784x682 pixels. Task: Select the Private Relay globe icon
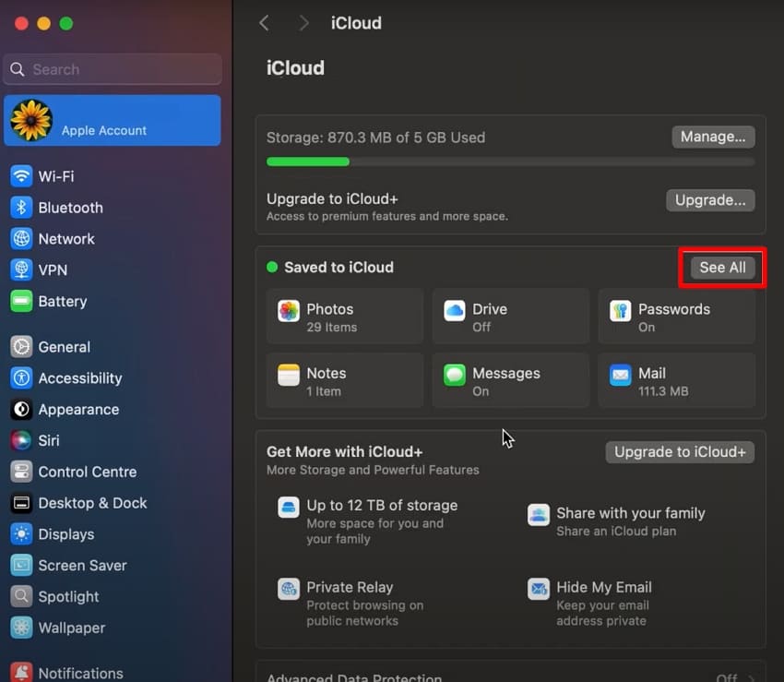289,590
